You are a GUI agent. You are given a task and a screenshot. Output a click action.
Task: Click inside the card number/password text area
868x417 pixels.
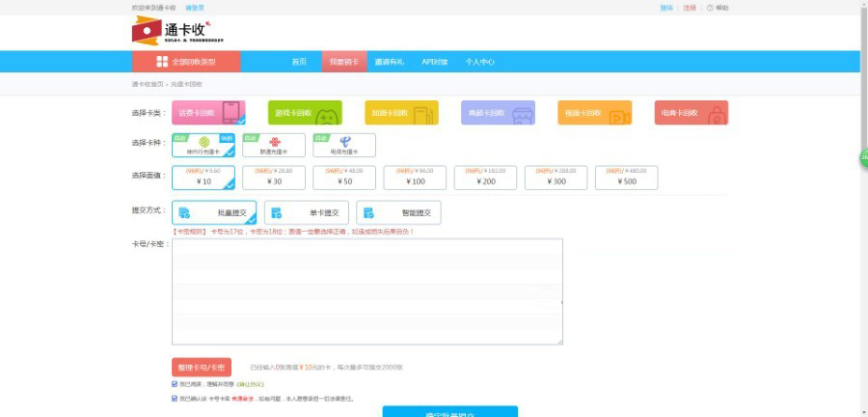click(x=366, y=292)
